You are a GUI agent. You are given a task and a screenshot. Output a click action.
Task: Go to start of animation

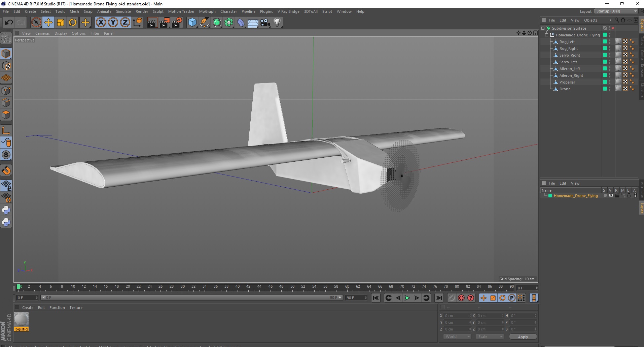tap(376, 298)
